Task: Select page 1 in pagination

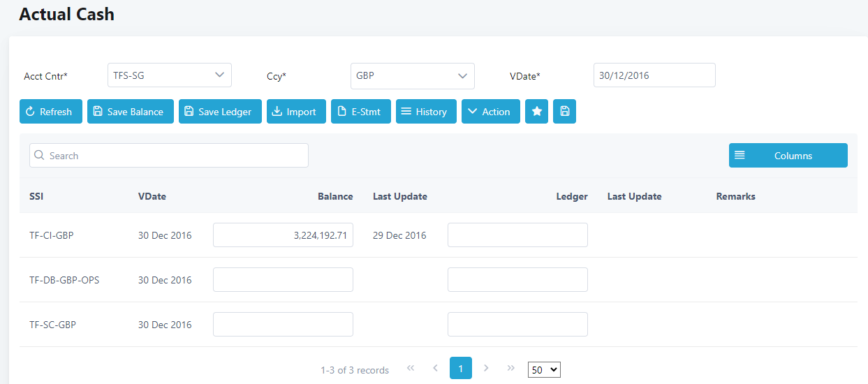Action: pos(461,368)
